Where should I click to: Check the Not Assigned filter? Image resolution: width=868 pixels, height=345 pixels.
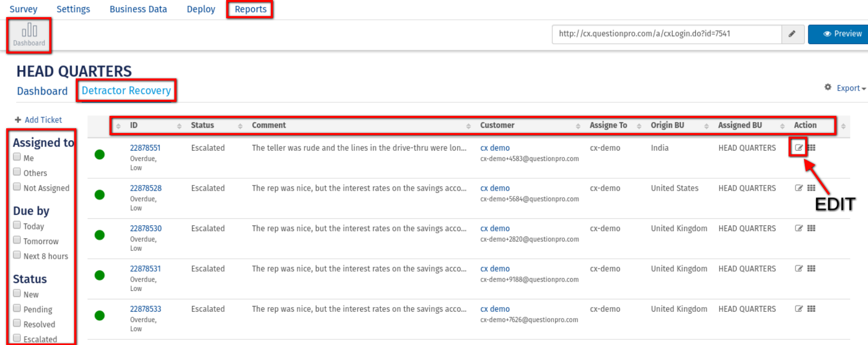[x=17, y=187]
